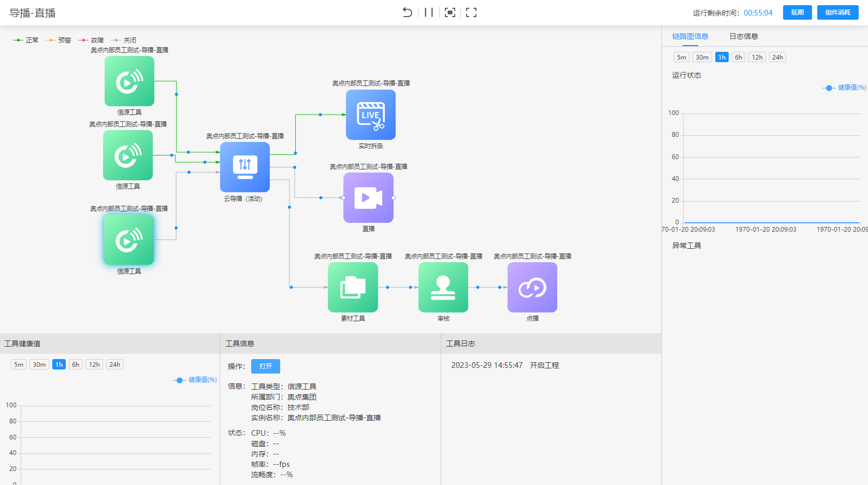This screenshot has height=485, width=868.
Task: Select 30m range in right panel
Action: (x=702, y=57)
